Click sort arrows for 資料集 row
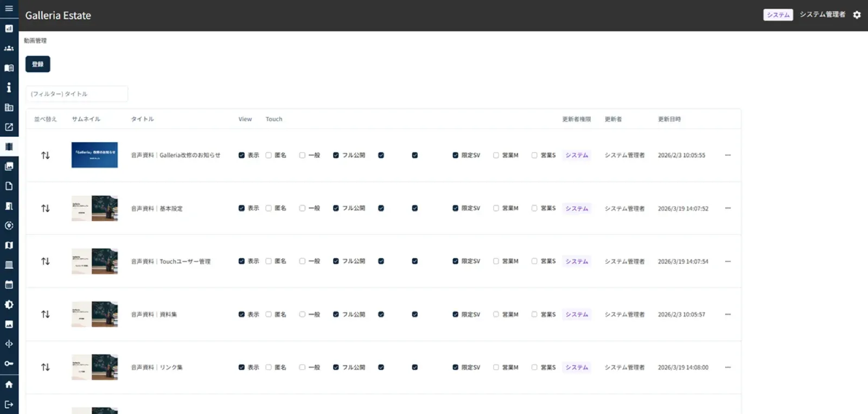Viewport: 868px width, 414px height. 46,314
